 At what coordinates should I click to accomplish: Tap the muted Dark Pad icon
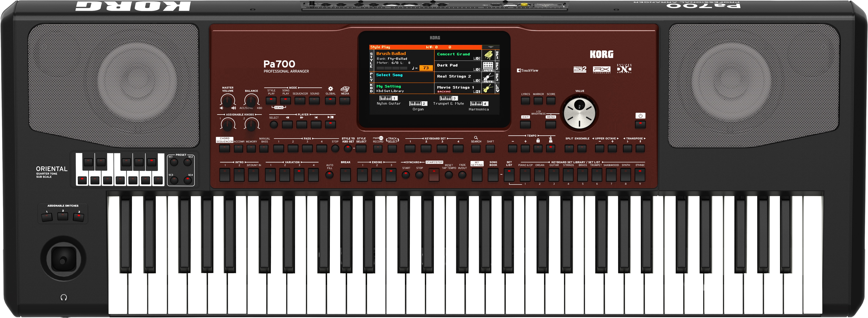coord(488,66)
